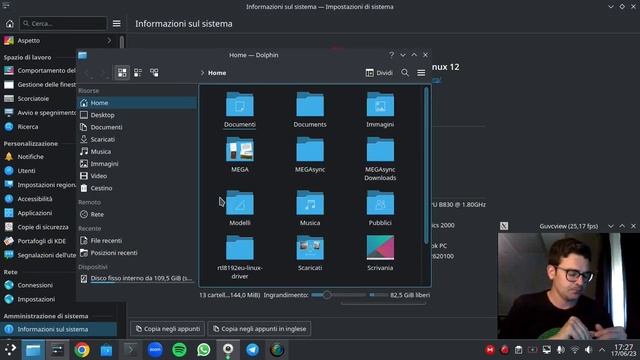The height and width of the screenshot is (360, 640).
Task: Select Informazioni sul sistema entry
Action: click(58, 329)
